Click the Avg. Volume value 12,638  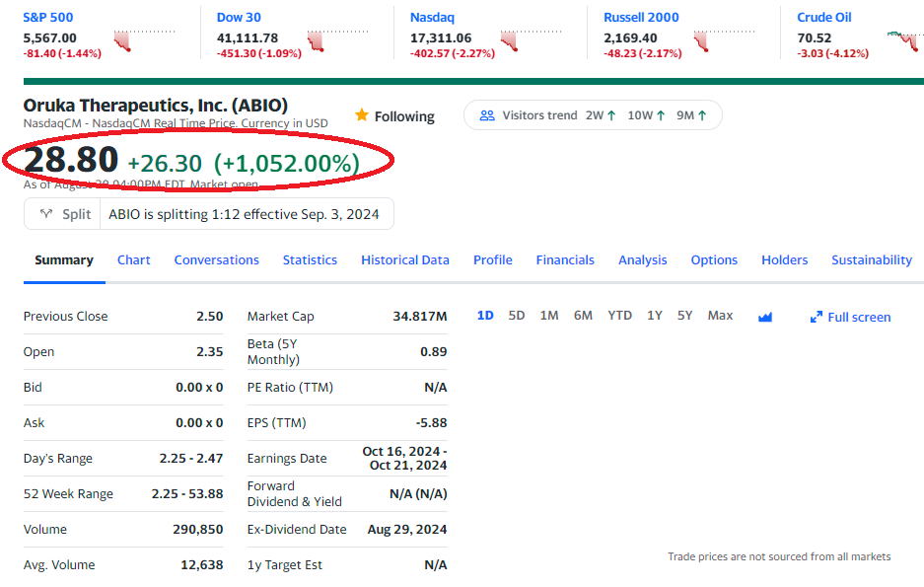tap(202, 564)
